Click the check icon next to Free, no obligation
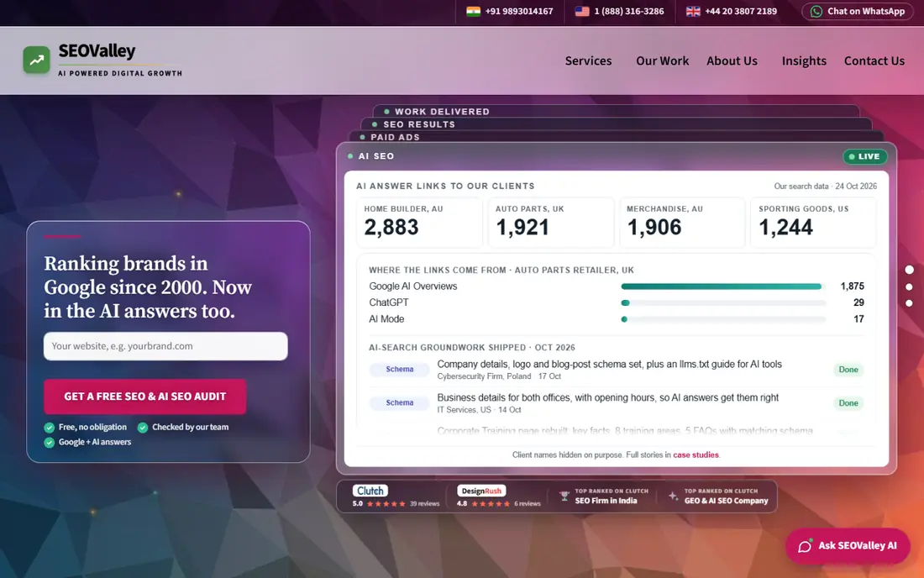This screenshot has width=924, height=578. pos(49,427)
